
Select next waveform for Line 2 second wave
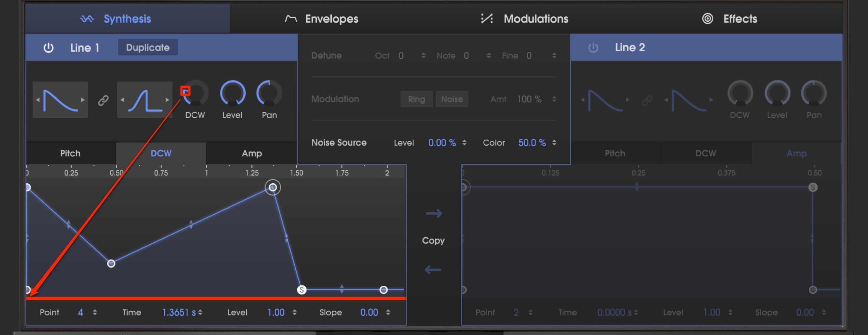click(711, 100)
